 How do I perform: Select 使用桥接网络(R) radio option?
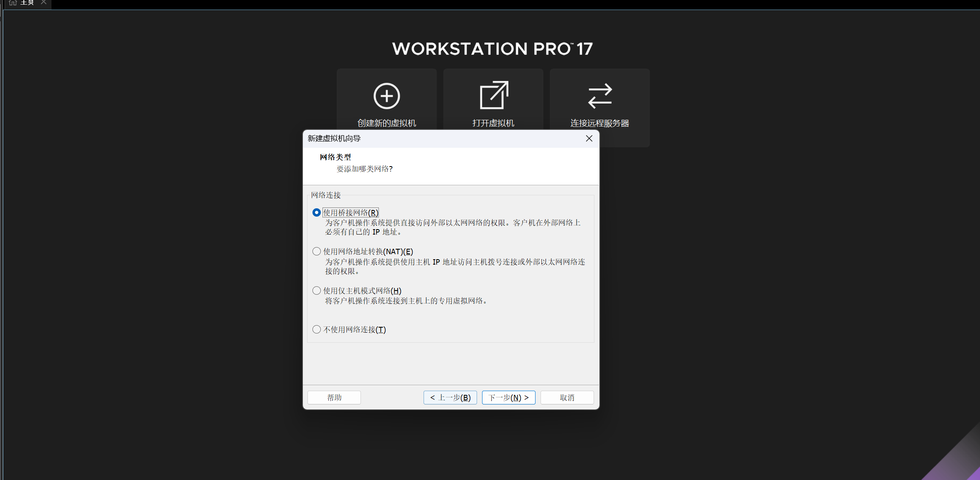click(x=317, y=212)
